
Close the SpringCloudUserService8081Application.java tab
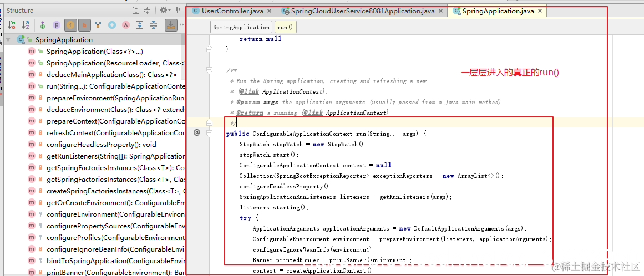click(440, 12)
